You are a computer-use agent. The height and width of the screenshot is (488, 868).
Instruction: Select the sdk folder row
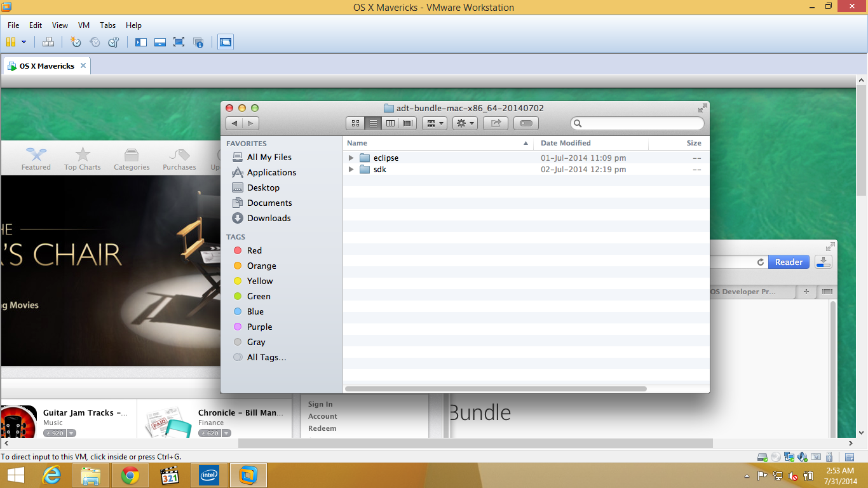click(526, 170)
